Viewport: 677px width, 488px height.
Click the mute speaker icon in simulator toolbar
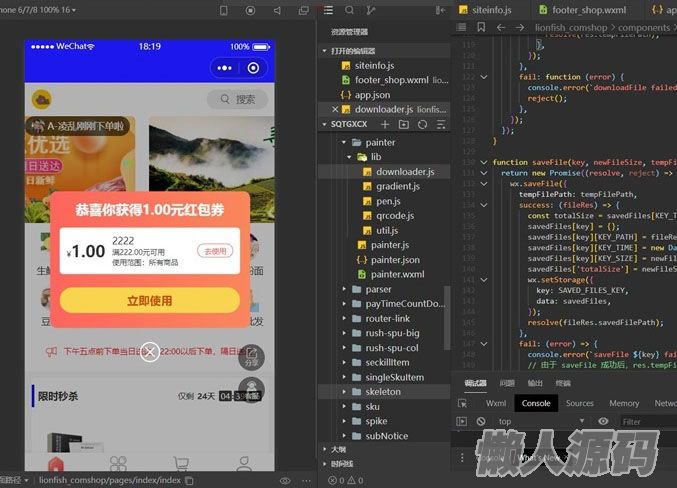pos(277,10)
